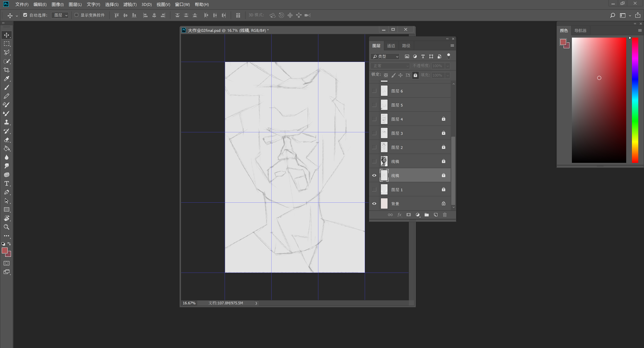Click the delete layer trash icon
The image size is (644, 348).
point(445,215)
